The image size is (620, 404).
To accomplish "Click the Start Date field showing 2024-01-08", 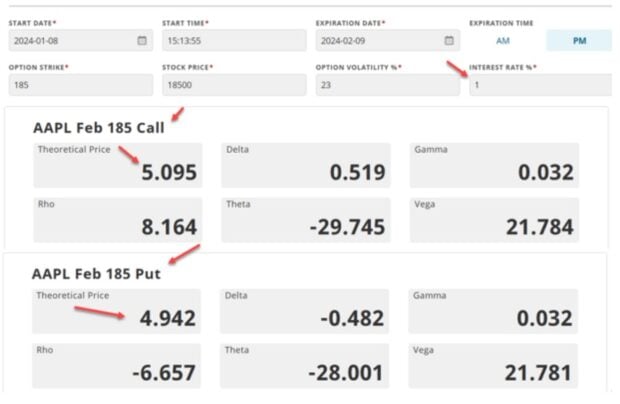I will [70, 41].
